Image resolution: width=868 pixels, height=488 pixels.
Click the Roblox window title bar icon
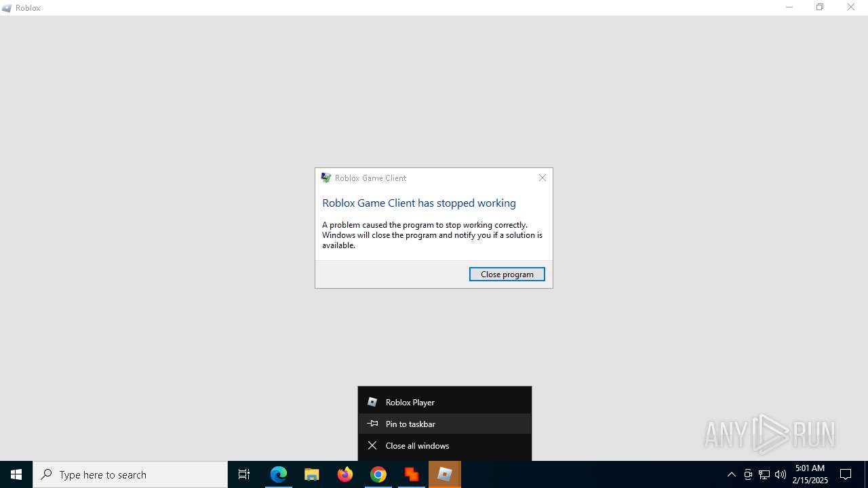coord(7,8)
